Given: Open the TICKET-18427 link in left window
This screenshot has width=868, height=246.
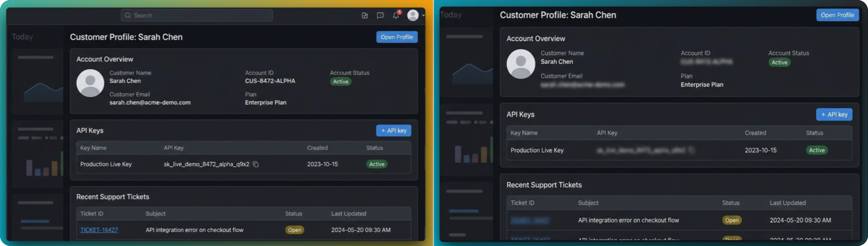Looking at the screenshot, I should 99,230.
